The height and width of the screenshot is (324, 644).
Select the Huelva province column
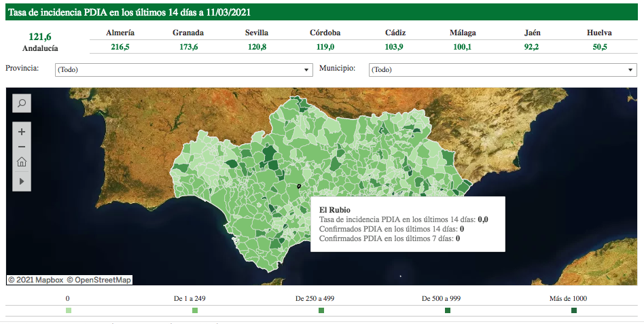coord(599,33)
